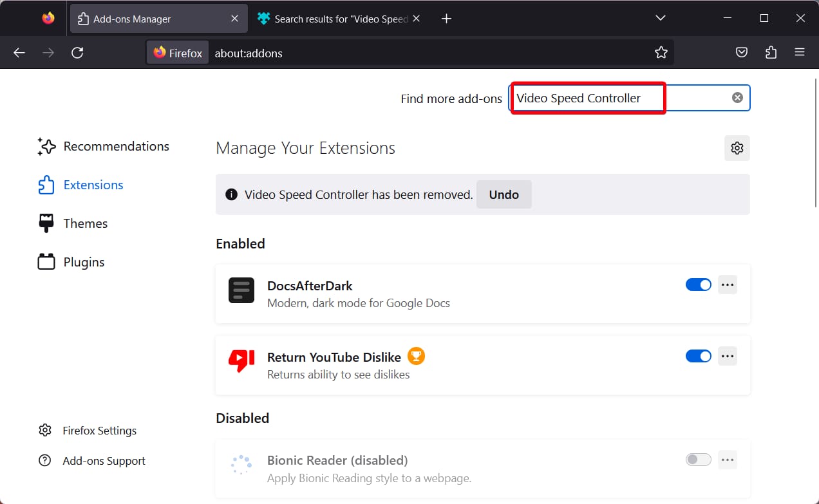
Task: Expand the list all tabs chevron
Action: (661, 18)
